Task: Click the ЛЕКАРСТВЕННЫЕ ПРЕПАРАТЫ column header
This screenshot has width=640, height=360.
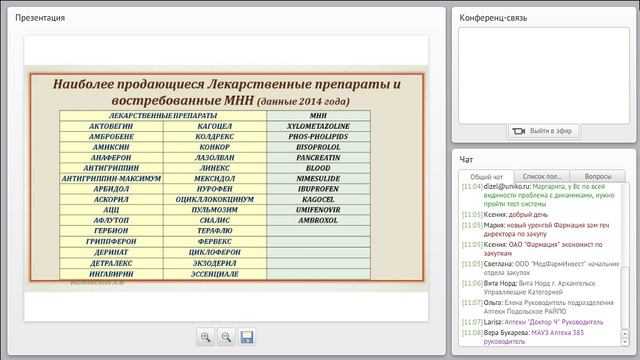Action: [x=163, y=116]
